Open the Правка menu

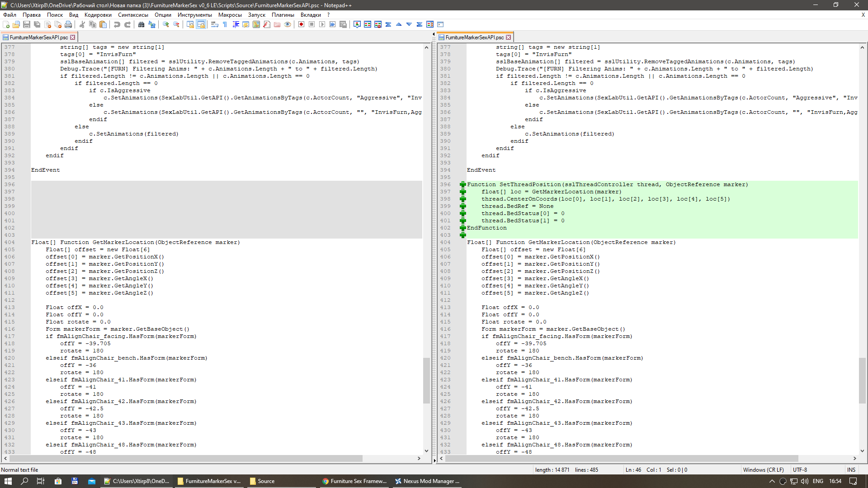[32, 15]
